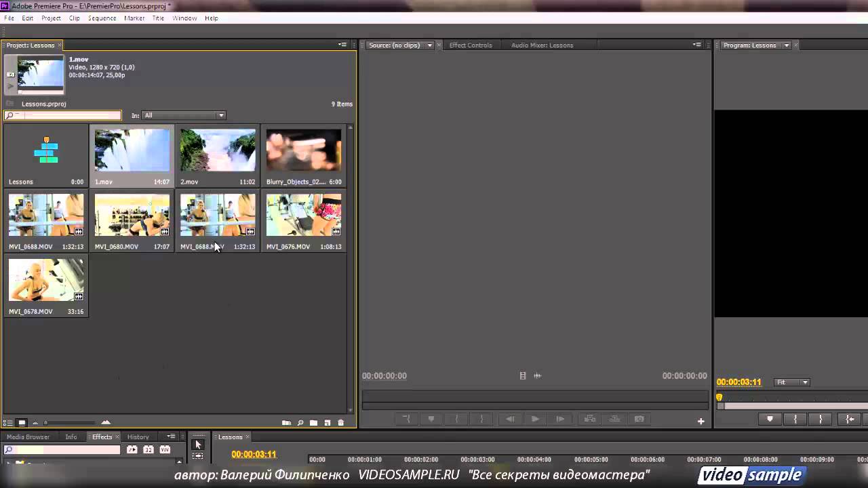Open the Program: Lessons sequence dropdown arrow
Viewport: 868px width, 488px height.
(787, 45)
